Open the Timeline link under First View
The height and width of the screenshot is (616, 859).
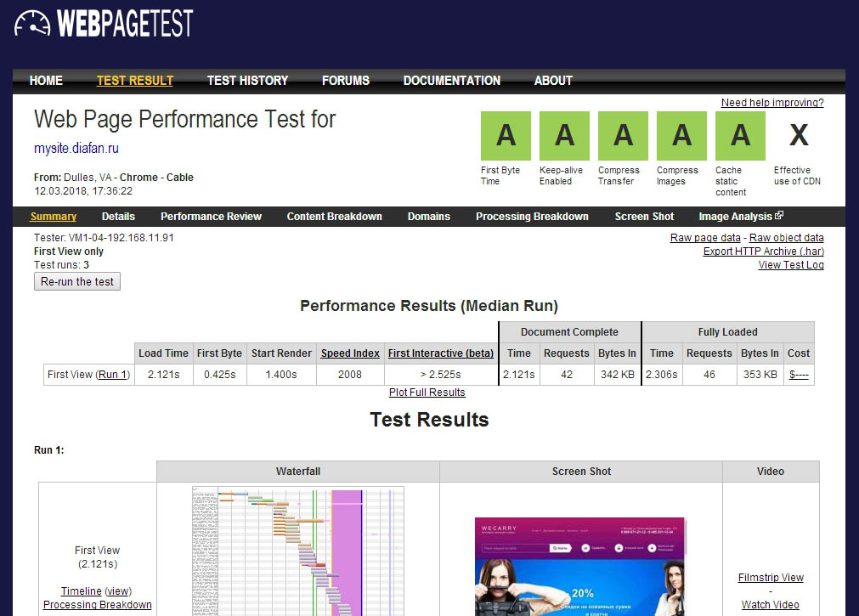click(x=81, y=591)
